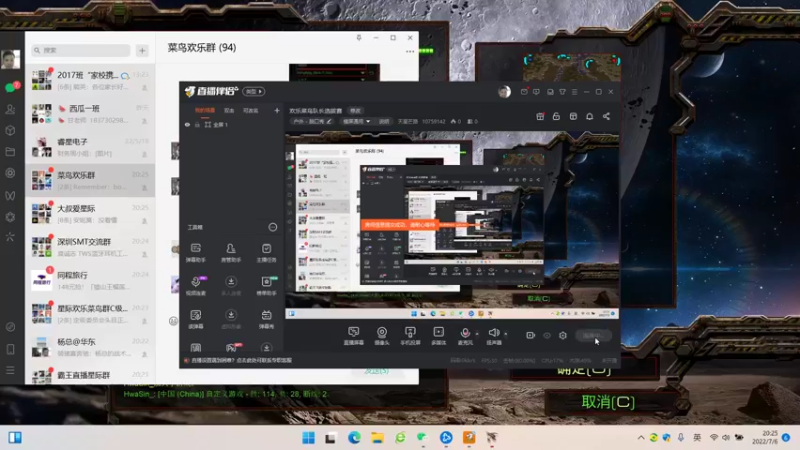Open WeChat Moments aperture icon
This screenshot has height=450, width=800.
point(10,173)
